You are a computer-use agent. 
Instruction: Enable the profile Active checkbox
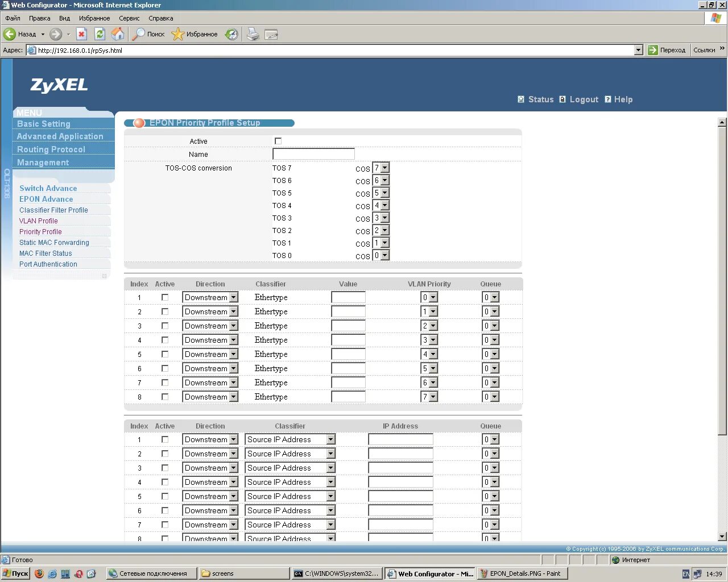[x=278, y=141]
